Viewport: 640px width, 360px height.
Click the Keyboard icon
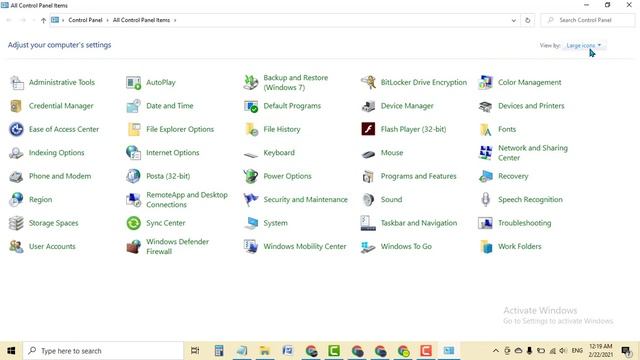[251, 154]
